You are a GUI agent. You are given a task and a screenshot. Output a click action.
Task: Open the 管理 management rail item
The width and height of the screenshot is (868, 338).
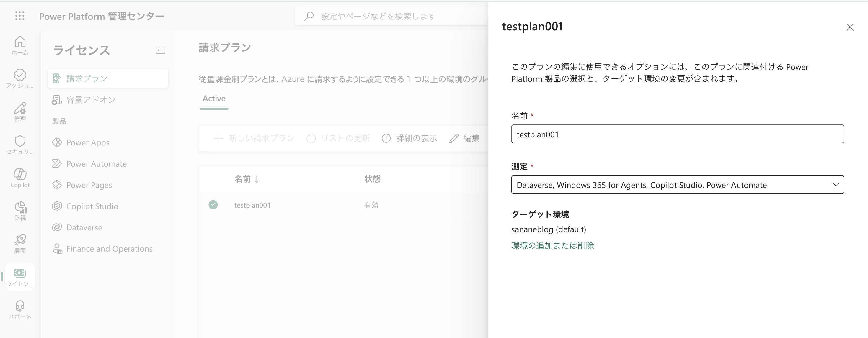(20, 111)
